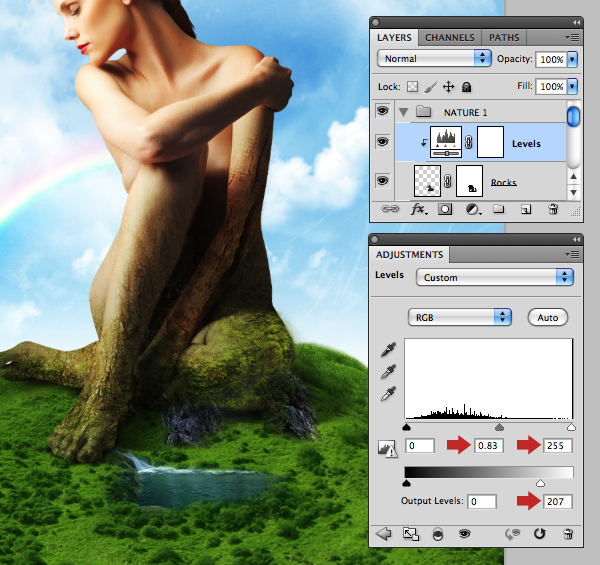This screenshot has width=600, height=565.
Task: Click output white level slider
Action: [540, 484]
